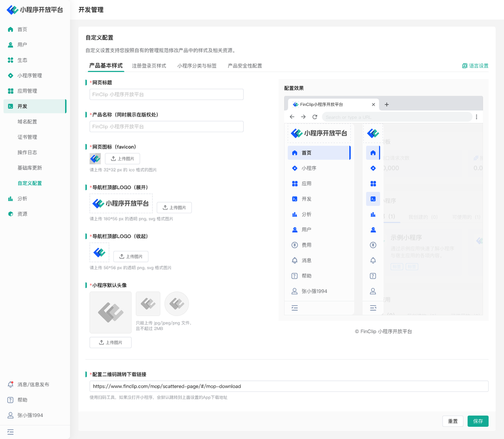Upload image for 网页图标 favicon
Viewport: 504px width, 439px height.
(x=122, y=159)
